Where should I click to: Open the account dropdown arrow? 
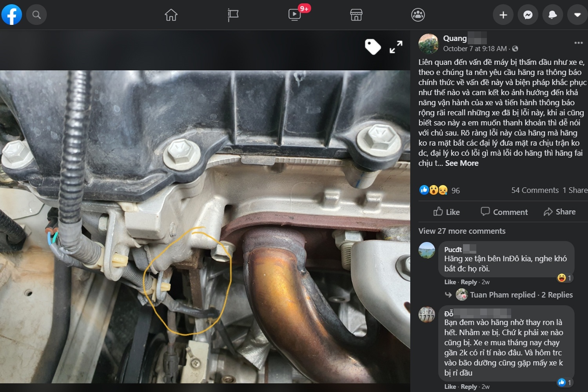(x=577, y=15)
